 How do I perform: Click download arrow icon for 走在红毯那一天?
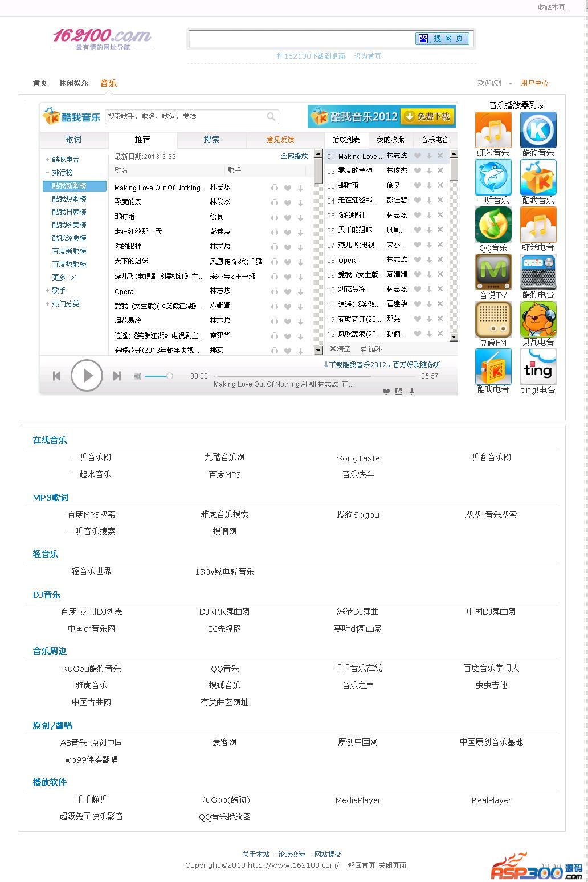300,231
